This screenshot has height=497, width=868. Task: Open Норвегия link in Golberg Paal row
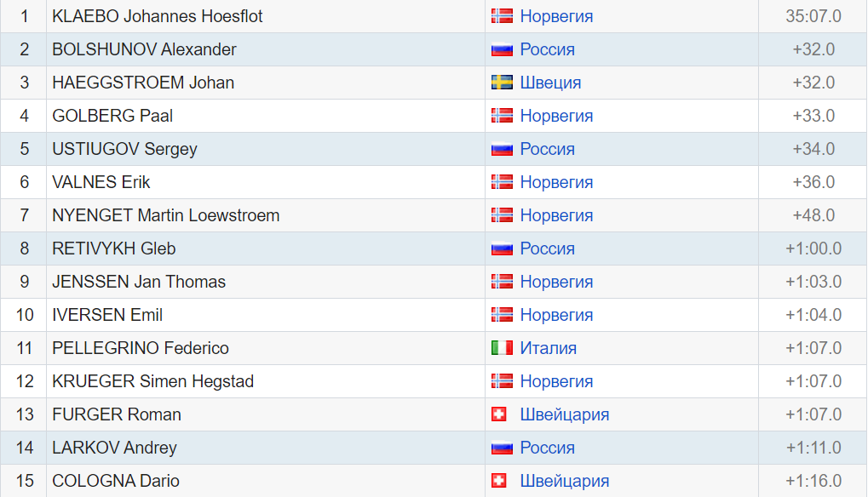point(556,116)
